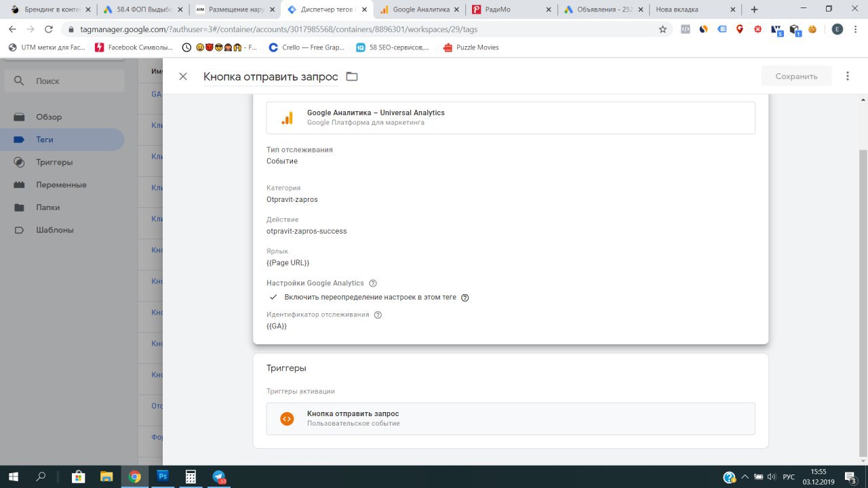Open Photoshop from the taskbar

pos(163,476)
